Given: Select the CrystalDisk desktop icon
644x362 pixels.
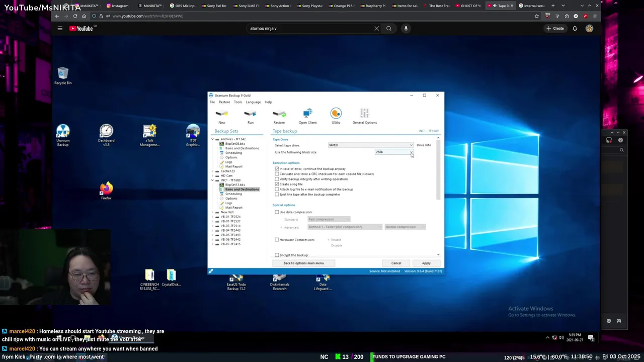Looking at the screenshot, I should (x=171, y=278).
